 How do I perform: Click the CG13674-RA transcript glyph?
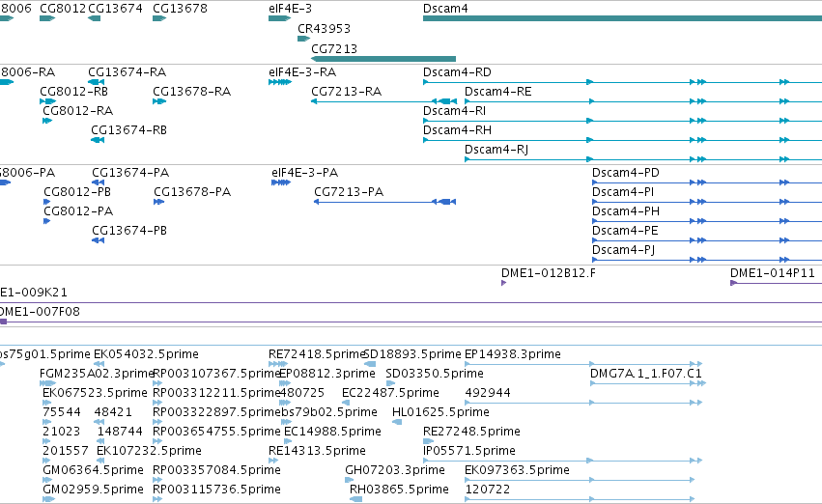[x=96, y=82]
